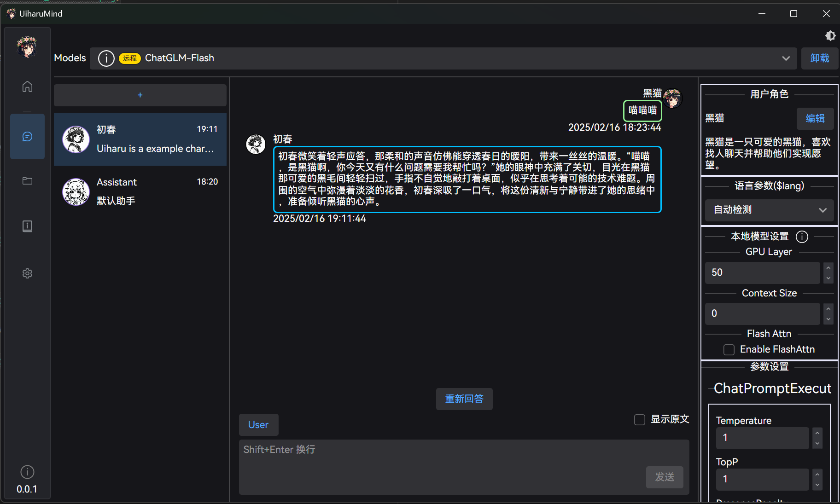Viewport: 840px width, 504px height.
Task: Open the folder icon in sidebar
Action: click(x=27, y=181)
